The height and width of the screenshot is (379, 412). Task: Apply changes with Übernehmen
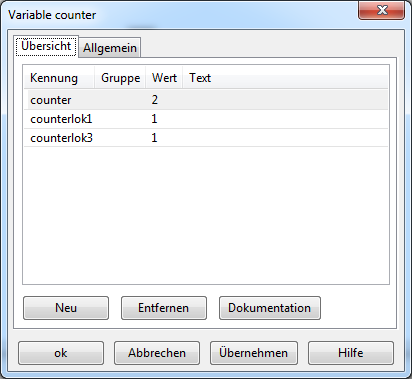(x=254, y=353)
